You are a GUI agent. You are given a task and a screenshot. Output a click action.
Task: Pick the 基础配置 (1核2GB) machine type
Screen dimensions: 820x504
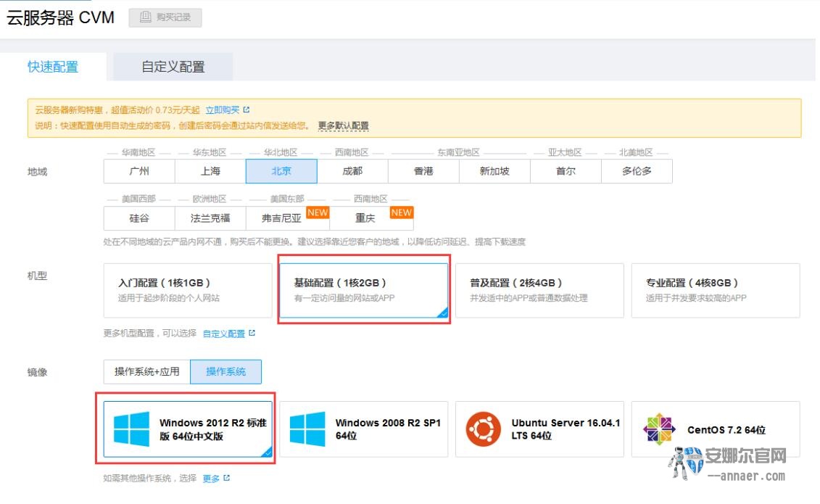coord(364,290)
